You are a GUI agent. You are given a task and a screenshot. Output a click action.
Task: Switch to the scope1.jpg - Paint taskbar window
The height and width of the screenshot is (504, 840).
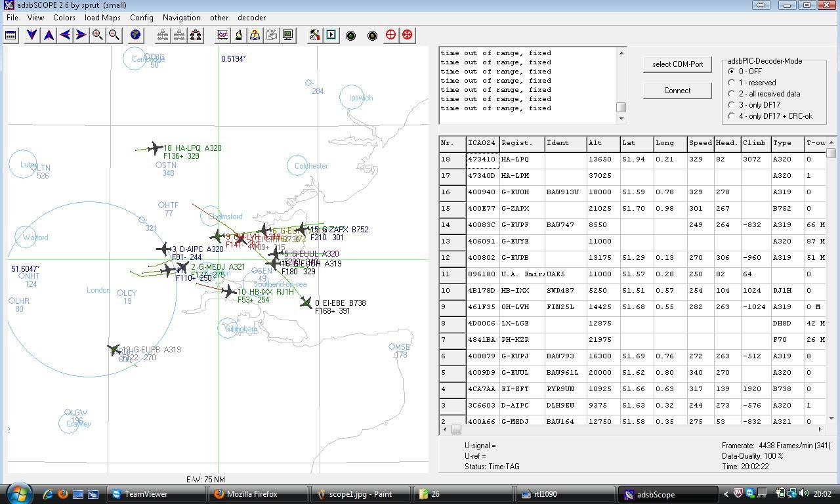point(362,494)
